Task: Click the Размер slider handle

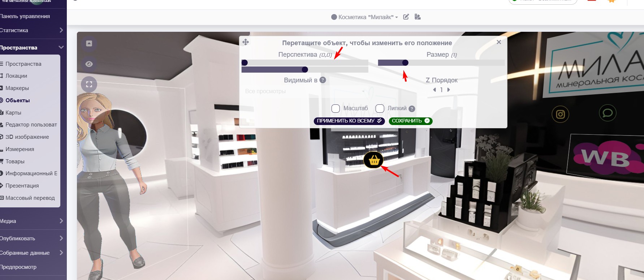Action: coord(405,63)
